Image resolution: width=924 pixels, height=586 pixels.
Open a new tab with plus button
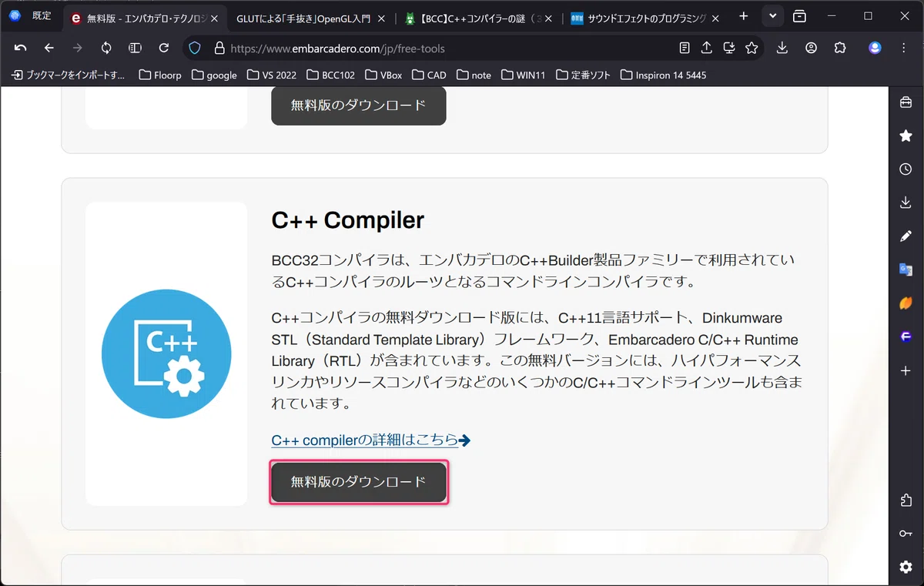[x=743, y=16]
